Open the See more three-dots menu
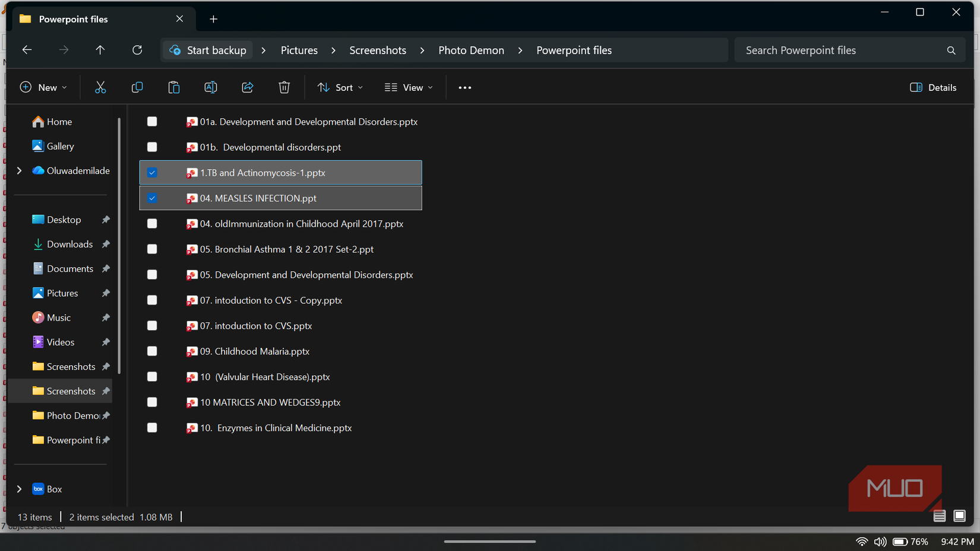The height and width of the screenshot is (551, 980). [x=465, y=87]
